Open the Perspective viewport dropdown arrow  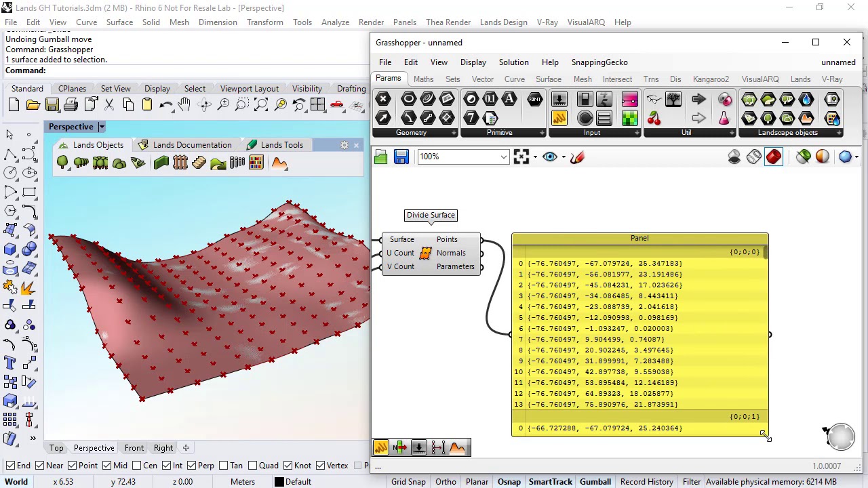click(101, 127)
